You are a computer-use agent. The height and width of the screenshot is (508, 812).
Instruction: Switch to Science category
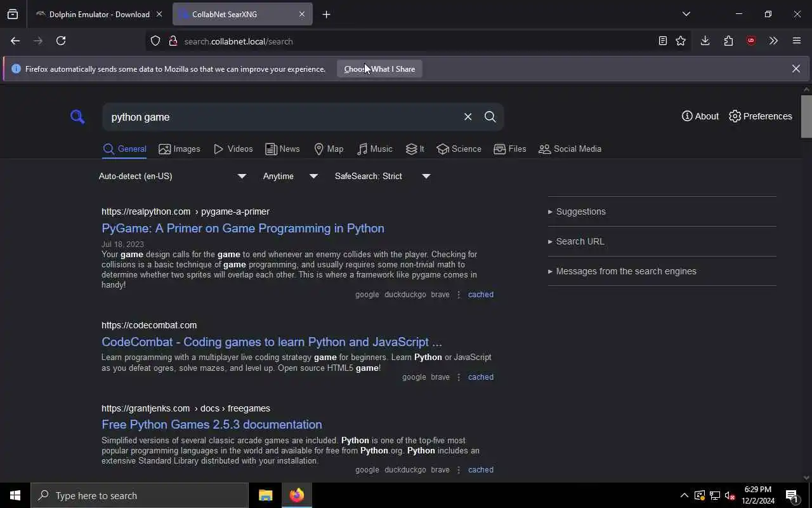(x=459, y=149)
